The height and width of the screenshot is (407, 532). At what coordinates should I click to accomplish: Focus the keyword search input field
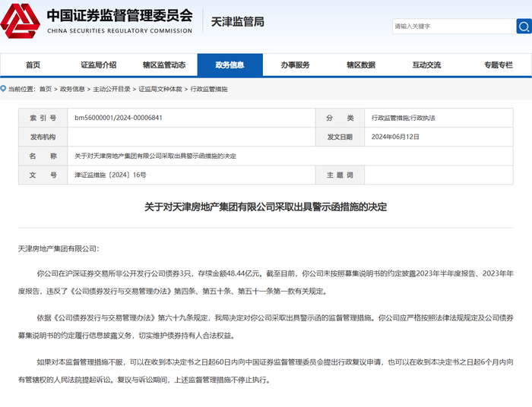454,26
